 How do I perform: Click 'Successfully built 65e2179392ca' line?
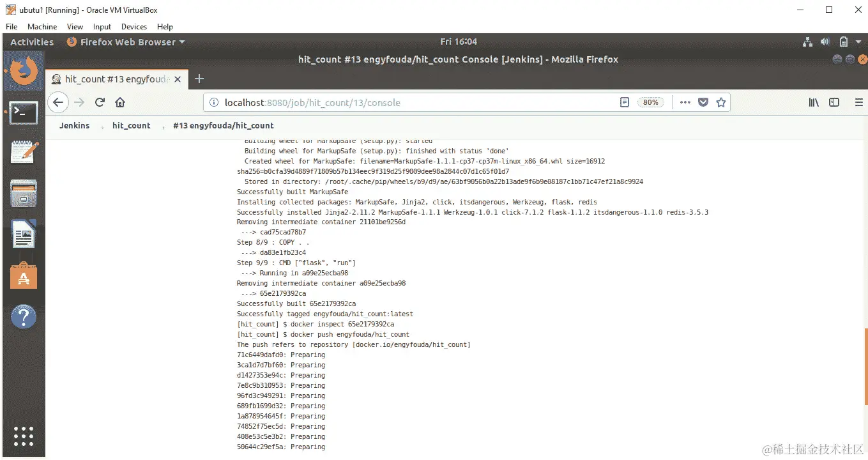pyautogui.click(x=296, y=304)
